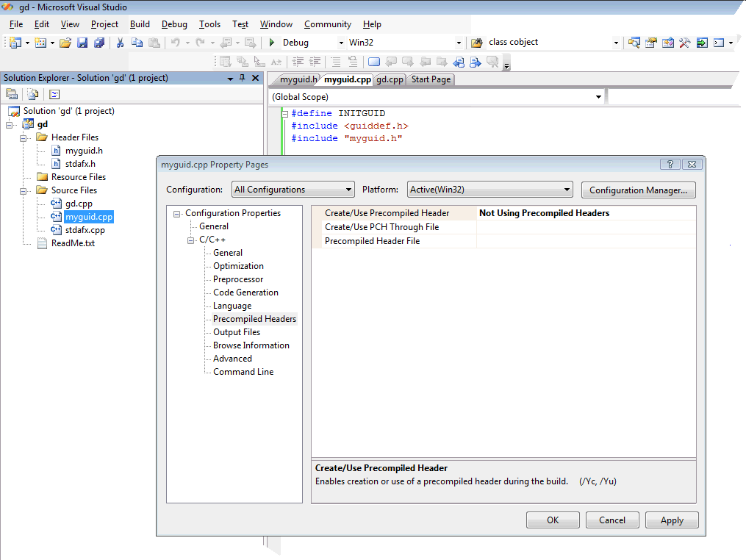Click Show All Files in Solution Explorer toolbar
The image size is (746, 560).
[x=33, y=94]
